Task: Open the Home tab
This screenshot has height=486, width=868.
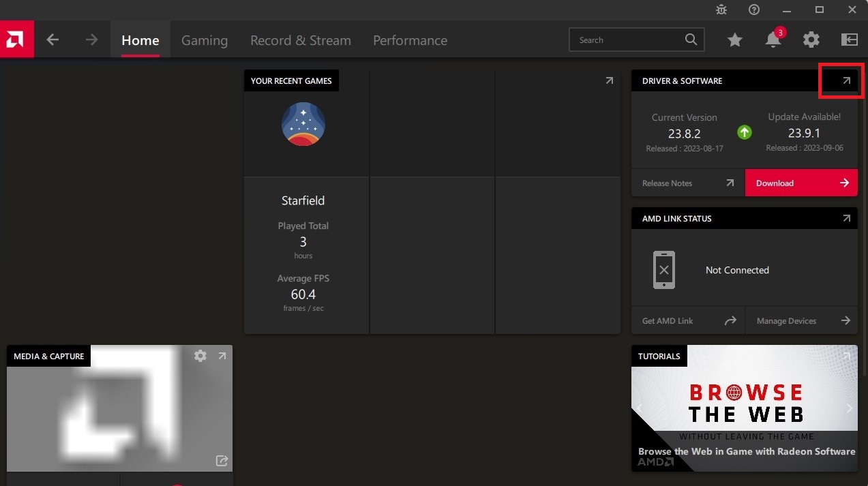Action: [x=140, y=40]
